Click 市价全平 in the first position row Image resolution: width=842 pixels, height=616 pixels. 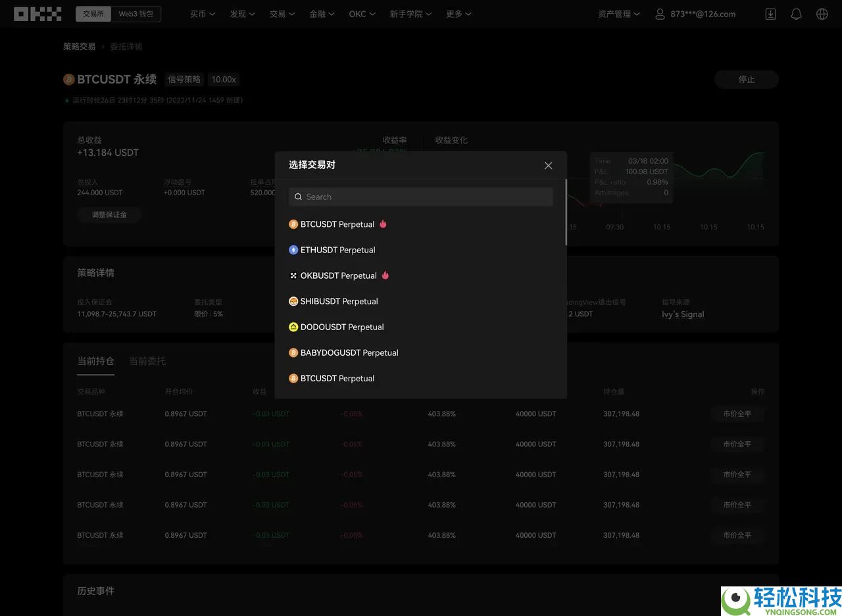coord(737,414)
